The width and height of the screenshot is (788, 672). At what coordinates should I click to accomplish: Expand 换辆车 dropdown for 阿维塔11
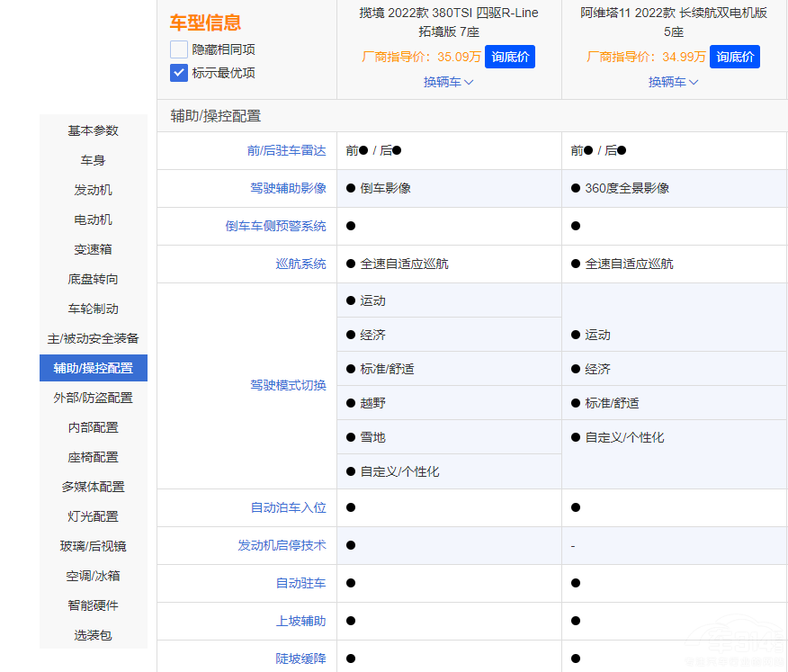click(673, 82)
